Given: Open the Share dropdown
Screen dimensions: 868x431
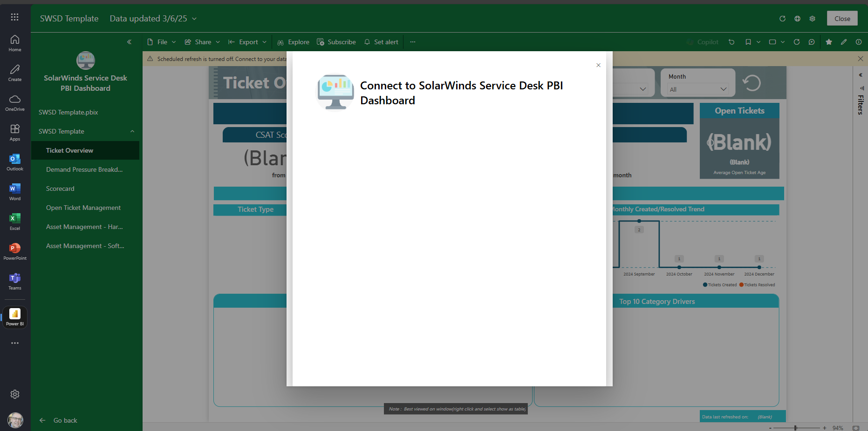Looking at the screenshot, I should [202, 42].
